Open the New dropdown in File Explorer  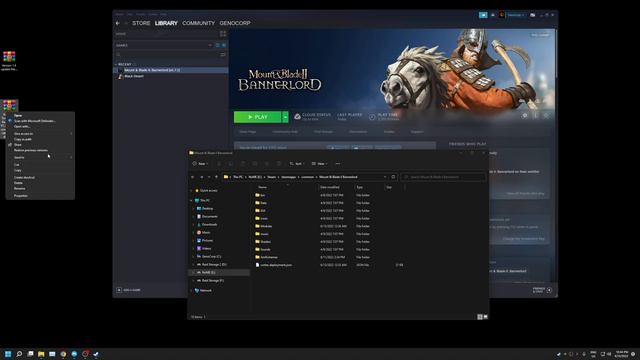pyautogui.click(x=200, y=164)
